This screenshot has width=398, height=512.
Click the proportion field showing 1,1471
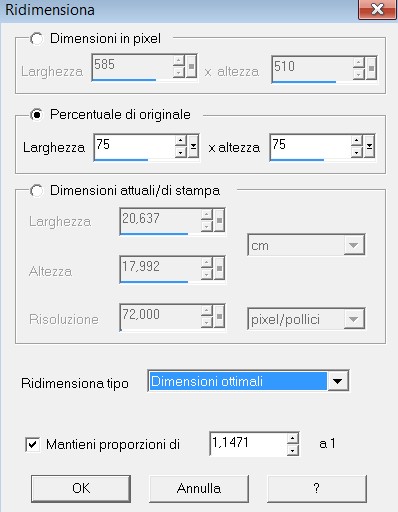pos(248,444)
